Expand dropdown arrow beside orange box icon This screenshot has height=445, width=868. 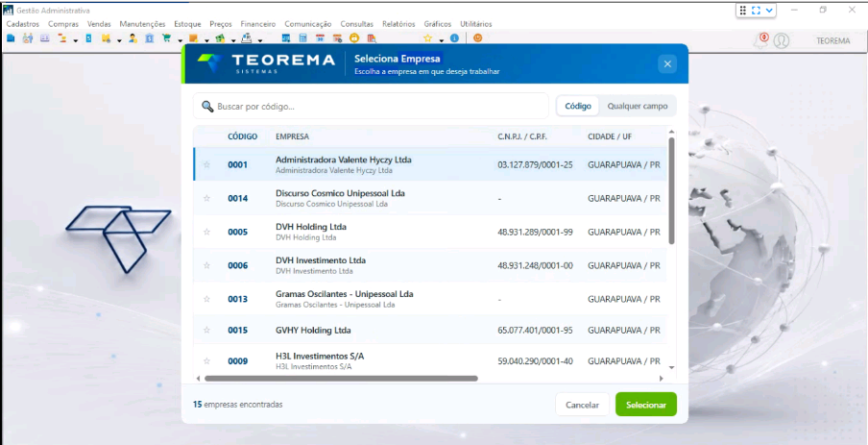click(x=206, y=40)
